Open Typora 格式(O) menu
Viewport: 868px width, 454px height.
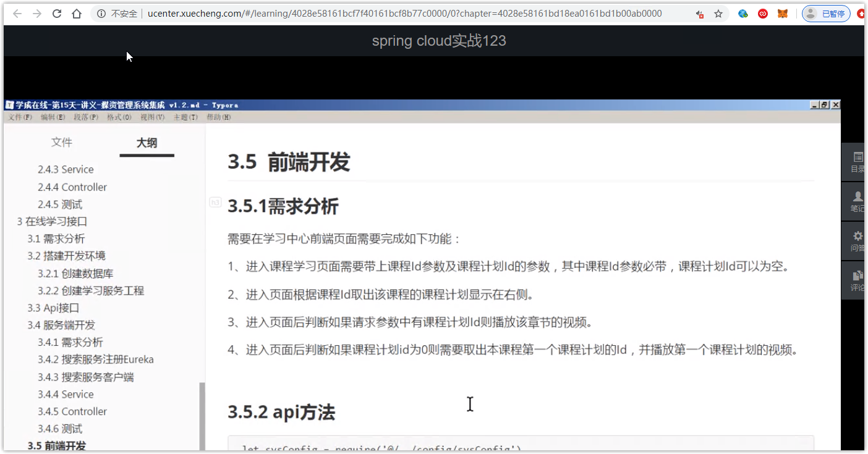point(119,117)
